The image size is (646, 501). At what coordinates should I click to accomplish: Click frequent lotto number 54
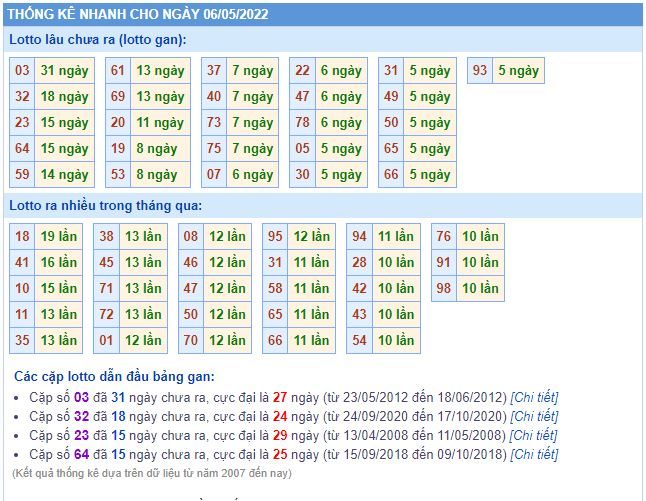(x=359, y=340)
